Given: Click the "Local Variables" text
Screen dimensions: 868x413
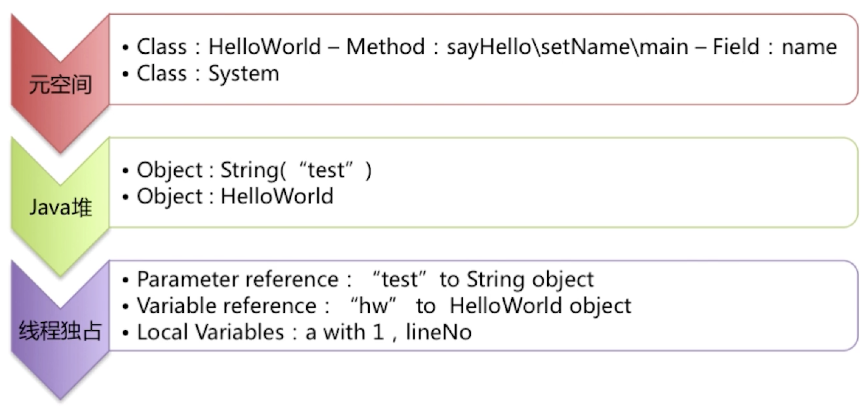Looking at the screenshot, I should coord(211,332).
